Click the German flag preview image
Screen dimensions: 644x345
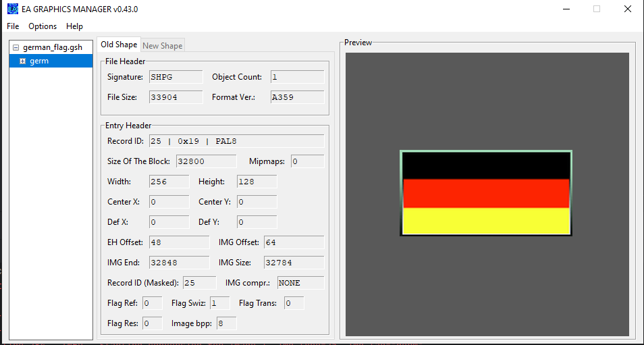click(x=486, y=193)
